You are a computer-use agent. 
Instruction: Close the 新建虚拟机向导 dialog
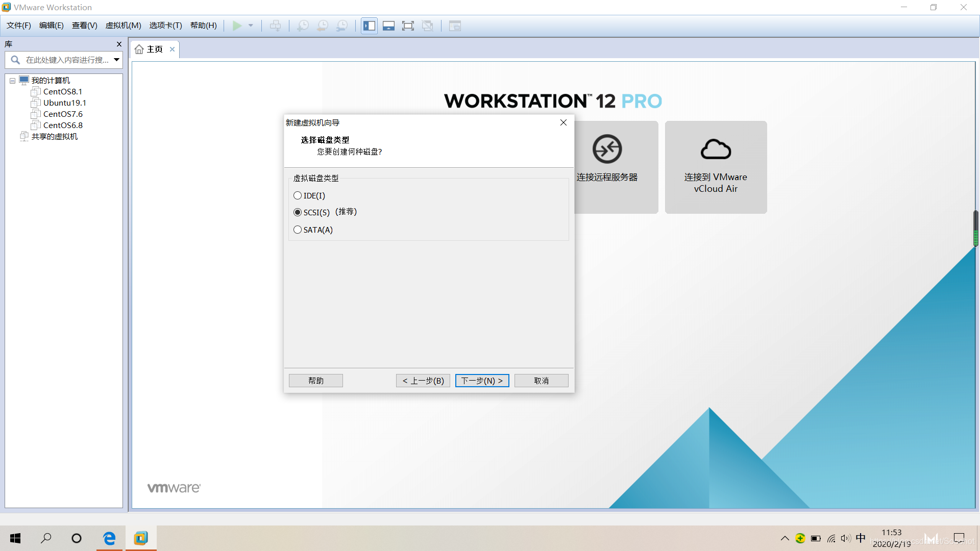pyautogui.click(x=563, y=123)
